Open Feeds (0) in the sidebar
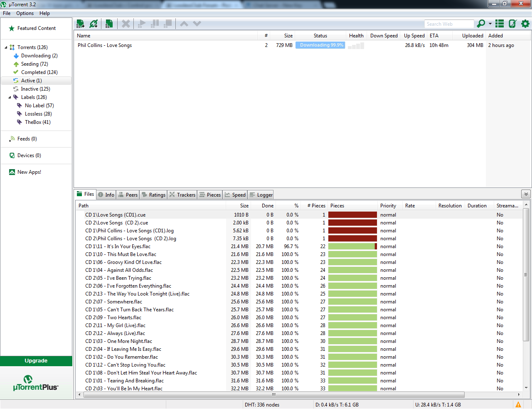The width and height of the screenshot is (532, 409). tap(27, 139)
